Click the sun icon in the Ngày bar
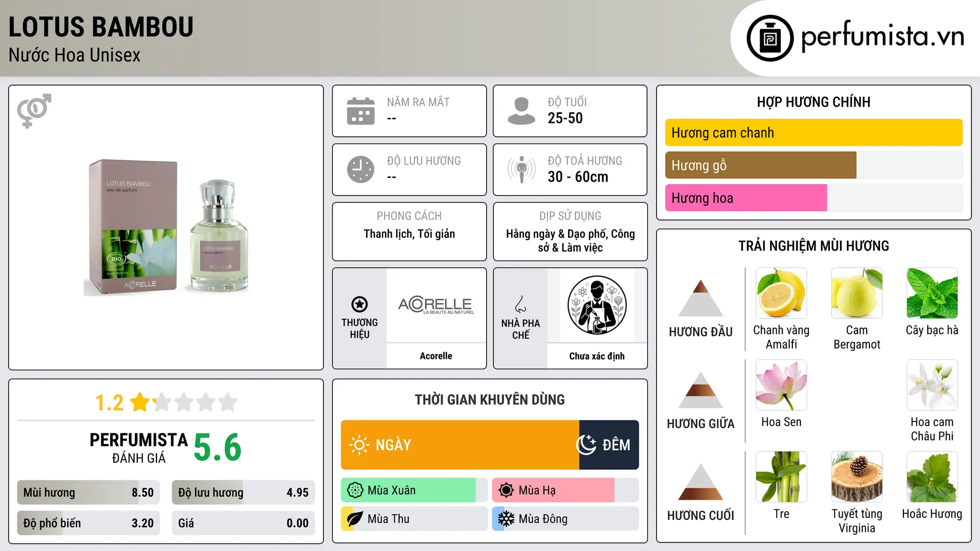The image size is (980, 551). coord(359,445)
